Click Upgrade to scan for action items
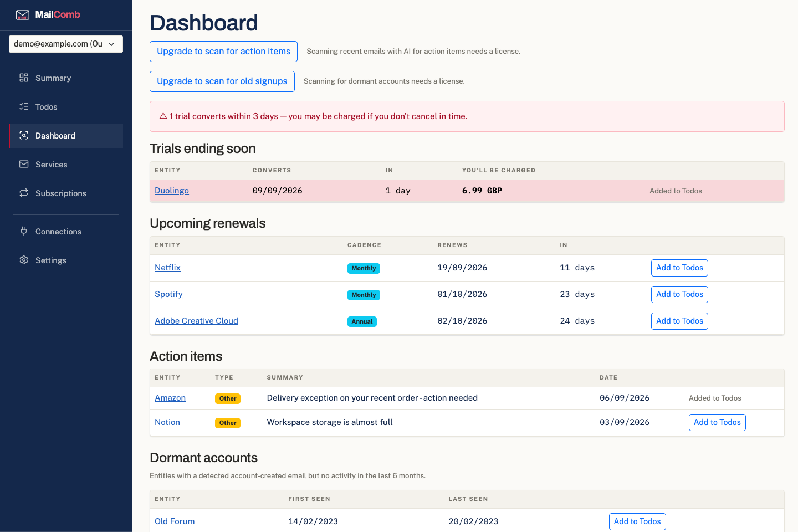This screenshot has width=798, height=532. tap(223, 52)
